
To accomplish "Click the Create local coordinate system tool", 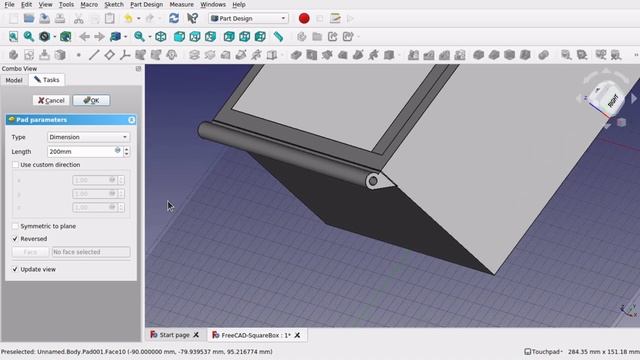I will click(x=125, y=55).
